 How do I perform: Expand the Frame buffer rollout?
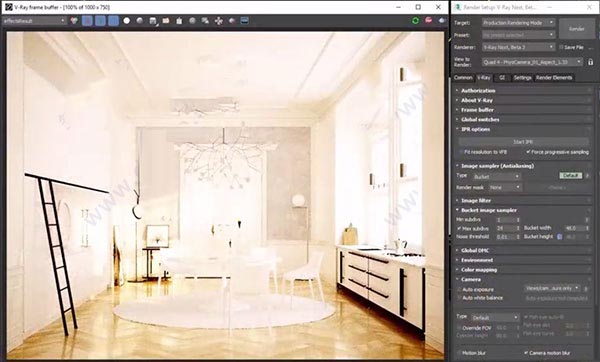point(523,110)
